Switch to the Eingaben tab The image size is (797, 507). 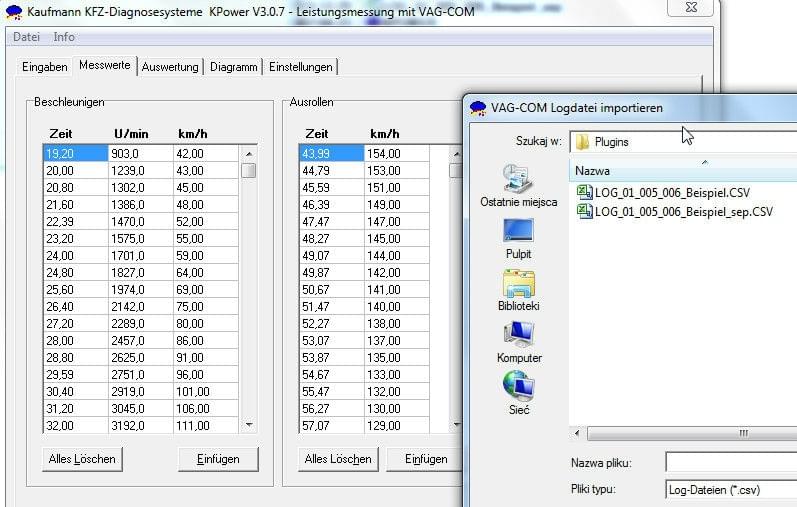45,67
